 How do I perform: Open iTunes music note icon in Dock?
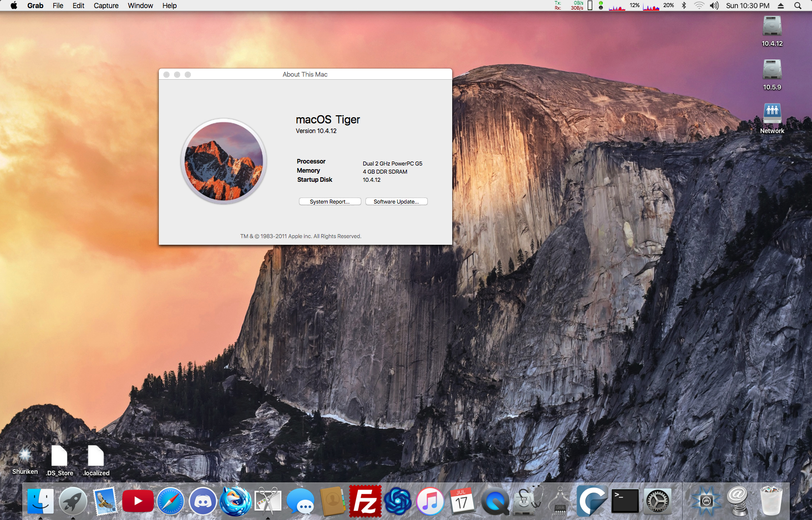[x=430, y=501]
